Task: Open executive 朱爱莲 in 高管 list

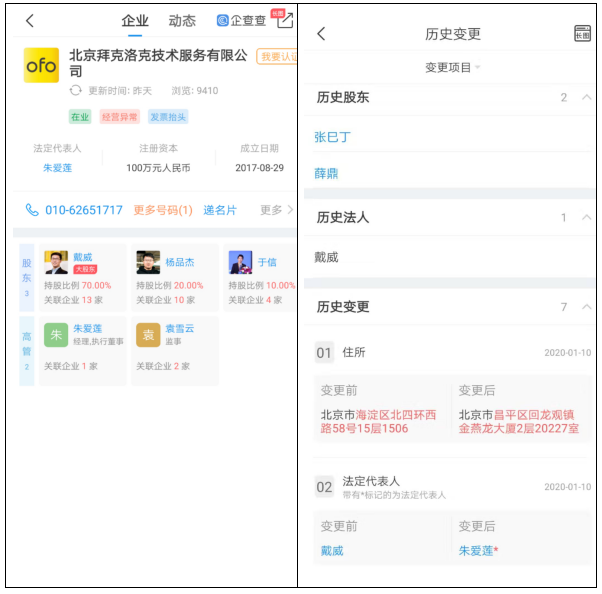Action: (x=88, y=329)
